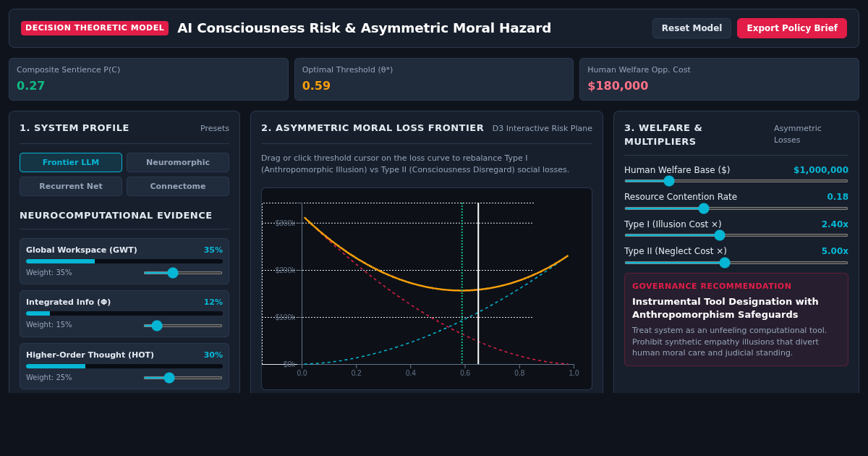Click the Optimal Threshold value 0.59
Image resolution: width=868 pixels, height=456 pixels.
click(x=316, y=86)
